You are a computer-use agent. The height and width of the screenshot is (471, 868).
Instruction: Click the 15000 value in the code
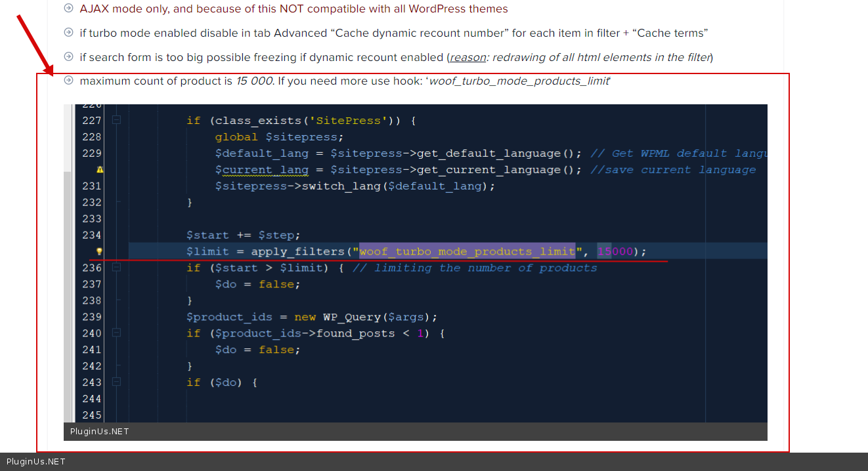[x=615, y=251]
